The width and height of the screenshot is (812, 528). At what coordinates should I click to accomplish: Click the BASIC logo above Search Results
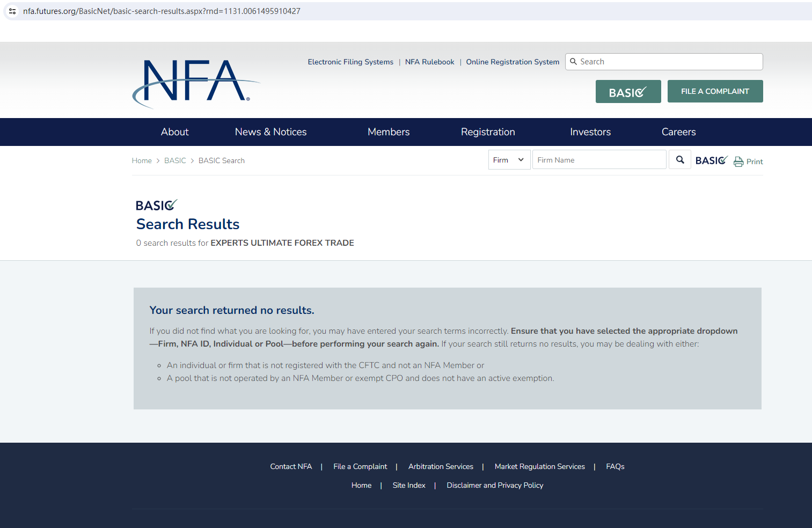click(156, 205)
